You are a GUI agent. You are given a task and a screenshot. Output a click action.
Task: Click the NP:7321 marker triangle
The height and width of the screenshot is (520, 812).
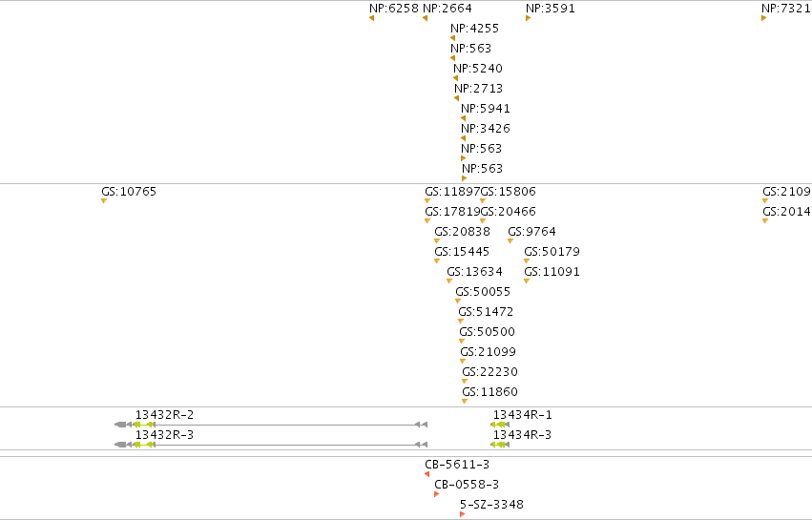tap(764, 18)
